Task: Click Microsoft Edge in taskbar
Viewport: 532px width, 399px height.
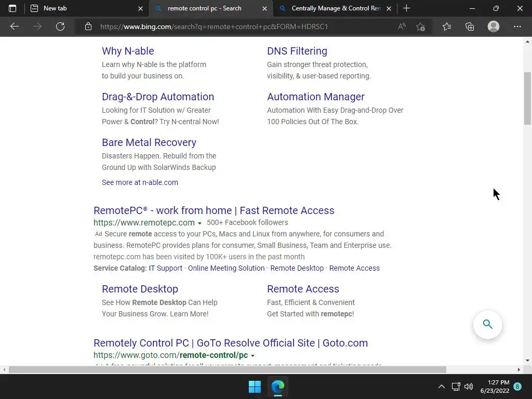Action: coord(278,387)
